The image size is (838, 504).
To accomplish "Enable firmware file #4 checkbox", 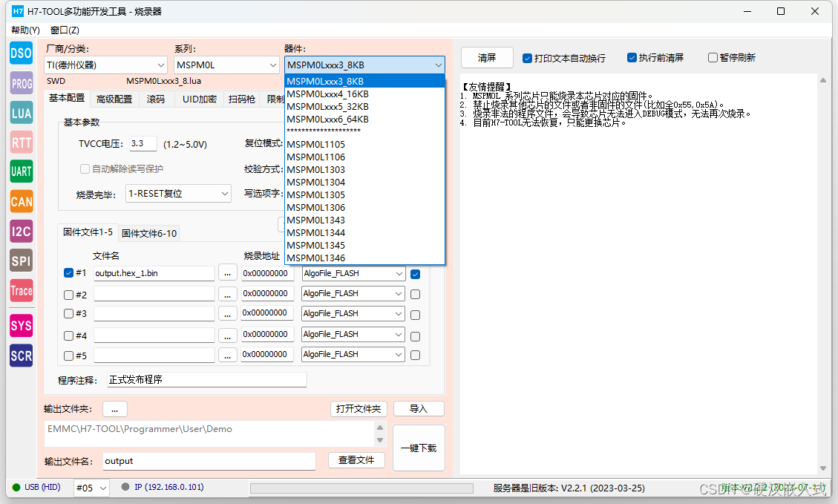I will coord(68,336).
